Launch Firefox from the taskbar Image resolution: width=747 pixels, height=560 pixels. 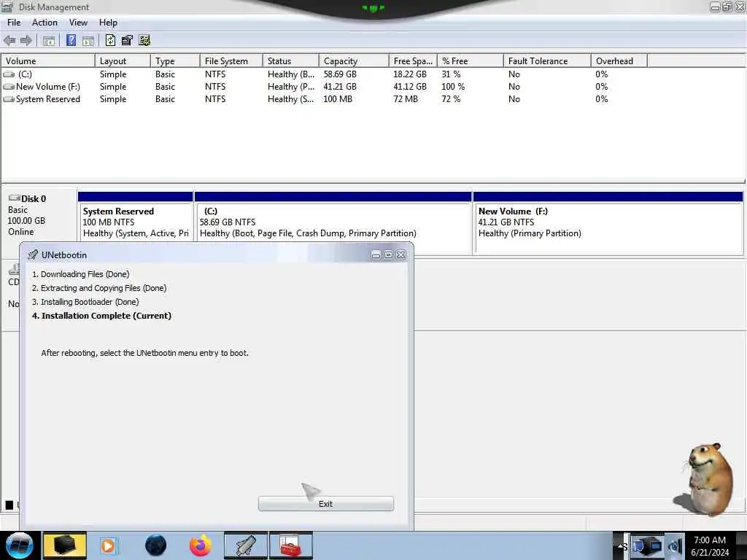pyautogui.click(x=201, y=545)
